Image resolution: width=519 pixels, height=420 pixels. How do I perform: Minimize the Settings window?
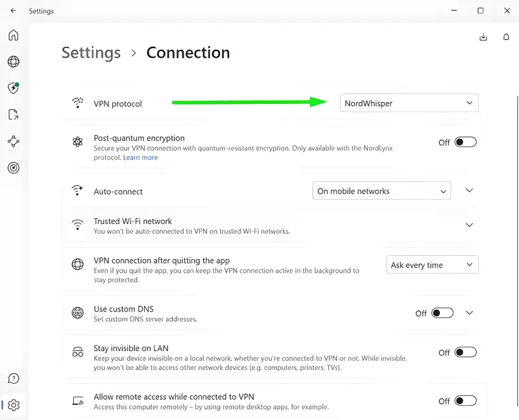(x=454, y=10)
